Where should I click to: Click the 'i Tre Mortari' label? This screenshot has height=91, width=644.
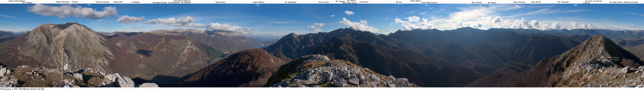(364, 2)
